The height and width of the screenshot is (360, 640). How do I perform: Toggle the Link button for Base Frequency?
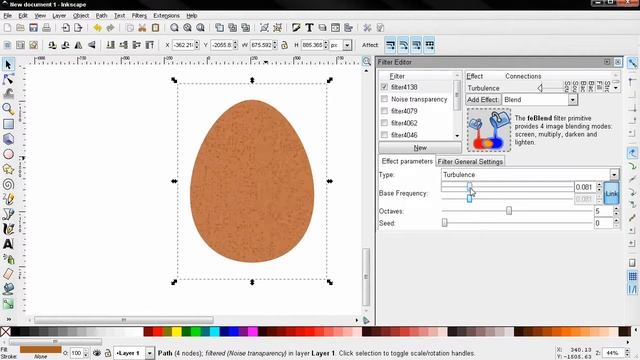coord(611,193)
